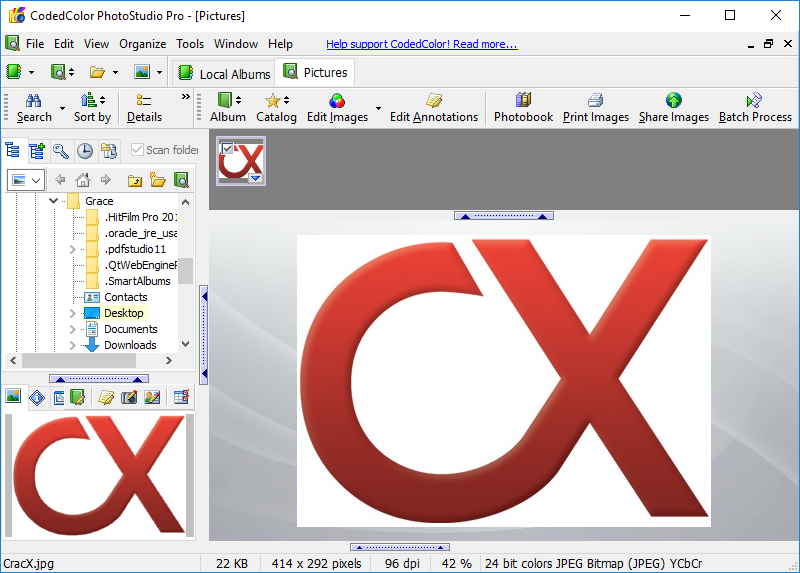The width and height of the screenshot is (800, 573).
Task: Open the clock history tab
Action: [x=85, y=151]
